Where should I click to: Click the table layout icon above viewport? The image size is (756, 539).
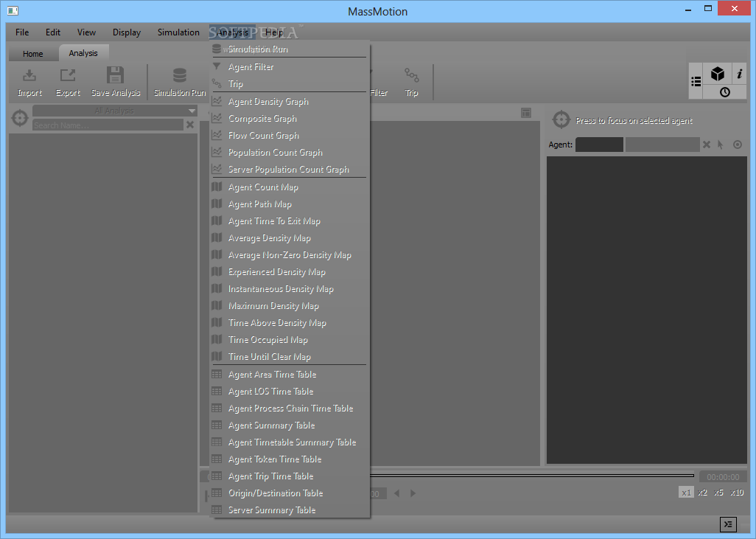[526, 113]
